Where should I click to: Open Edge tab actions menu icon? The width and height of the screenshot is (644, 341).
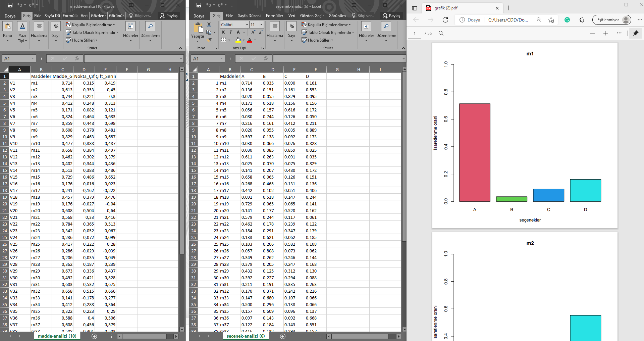click(x=415, y=8)
